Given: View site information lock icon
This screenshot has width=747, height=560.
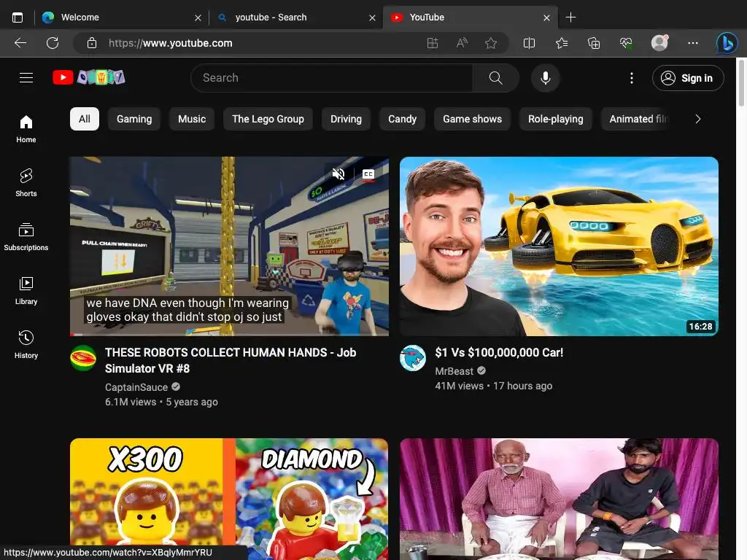Looking at the screenshot, I should pyautogui.click(x=92, y=43).
